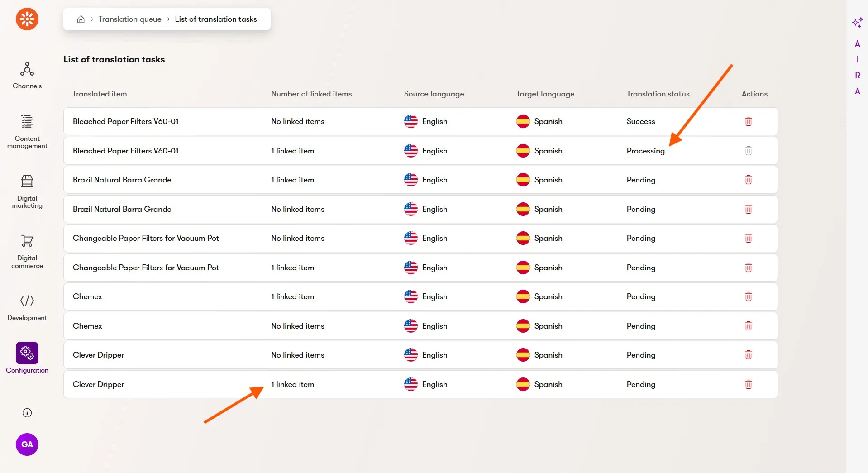Delete Chemex task with 1 linked item
Image resolution: width=868 pixels, height=473 pixels.
pos(749,296)
